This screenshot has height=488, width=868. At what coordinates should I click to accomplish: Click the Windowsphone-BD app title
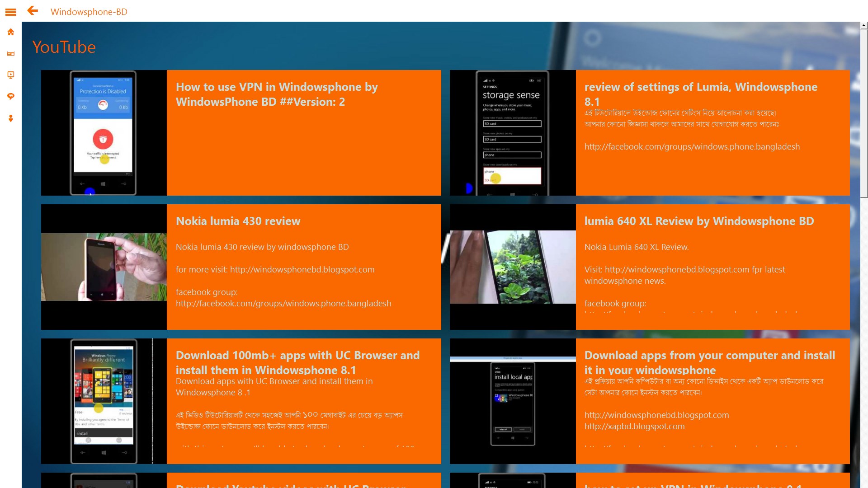tap(89, 12)
